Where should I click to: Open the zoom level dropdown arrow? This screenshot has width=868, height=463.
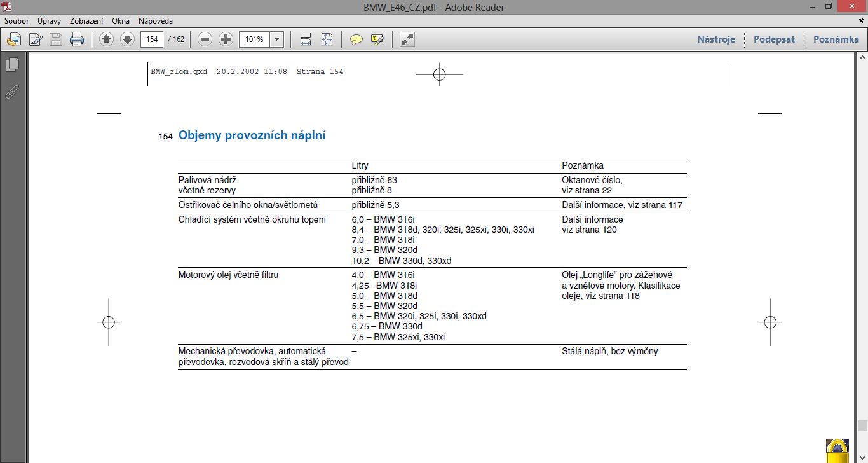(x=276, y=39)
